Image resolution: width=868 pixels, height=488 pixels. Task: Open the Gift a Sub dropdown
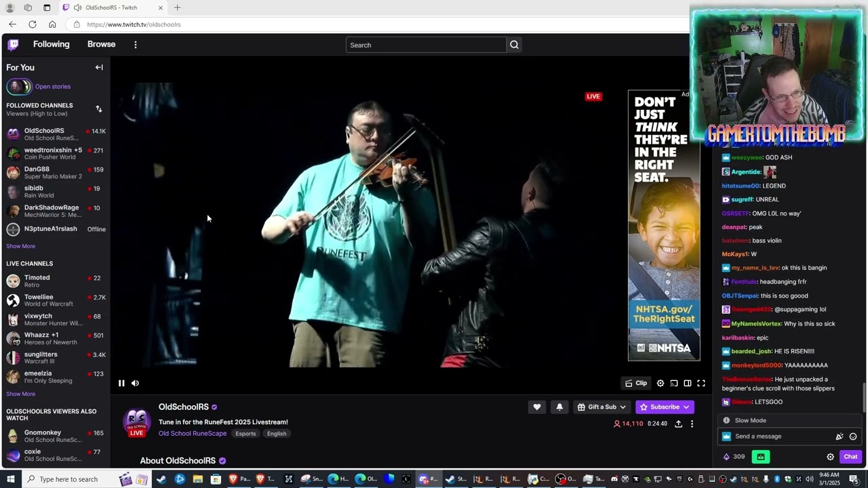(602, 407)
